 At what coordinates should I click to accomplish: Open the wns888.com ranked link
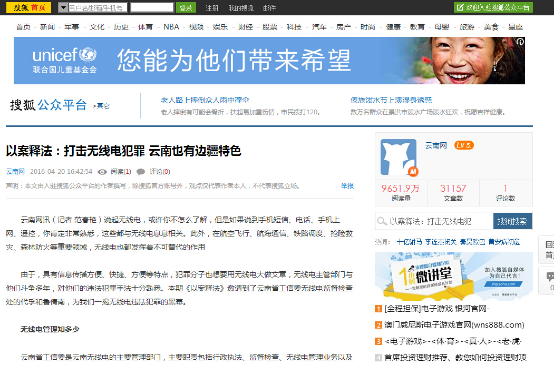coord(454,325)
